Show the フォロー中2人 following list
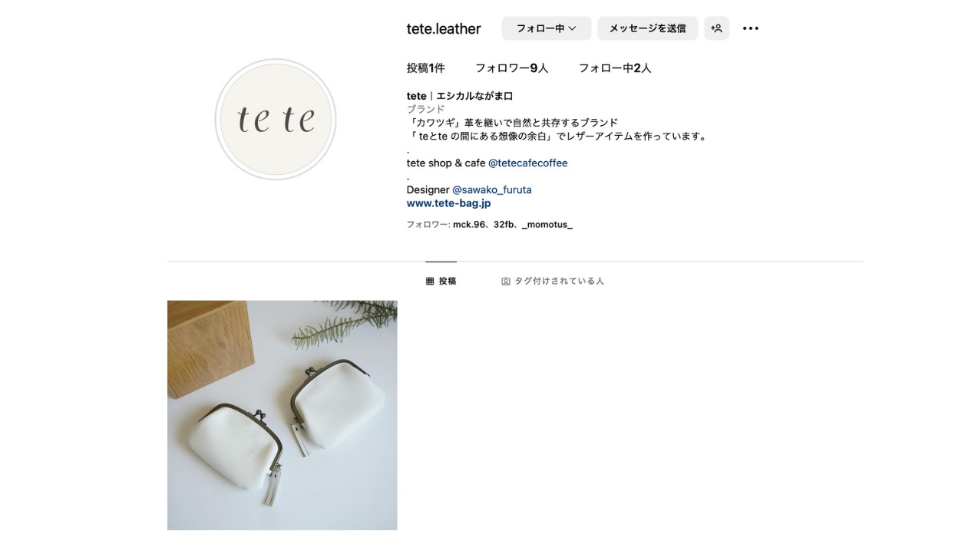975x560 pixels. pyautogui.click(x=615, y=68)
